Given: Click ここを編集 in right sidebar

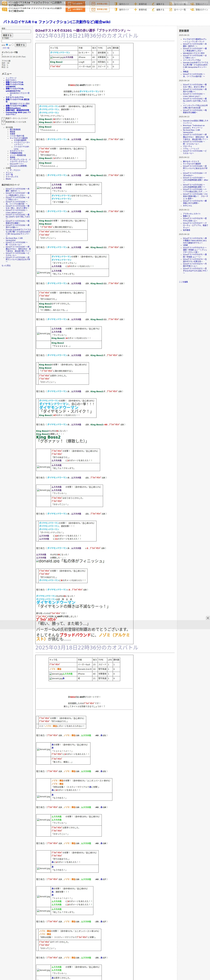Looking at the screenshot, I should [x=183, y=282].
